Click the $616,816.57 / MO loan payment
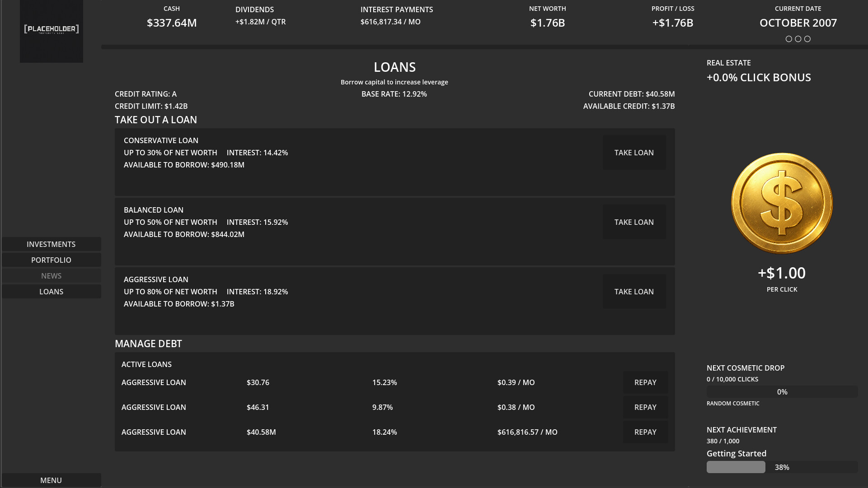Image resolution: width=868 pixels, height=488 pixels. pos(527,432)
